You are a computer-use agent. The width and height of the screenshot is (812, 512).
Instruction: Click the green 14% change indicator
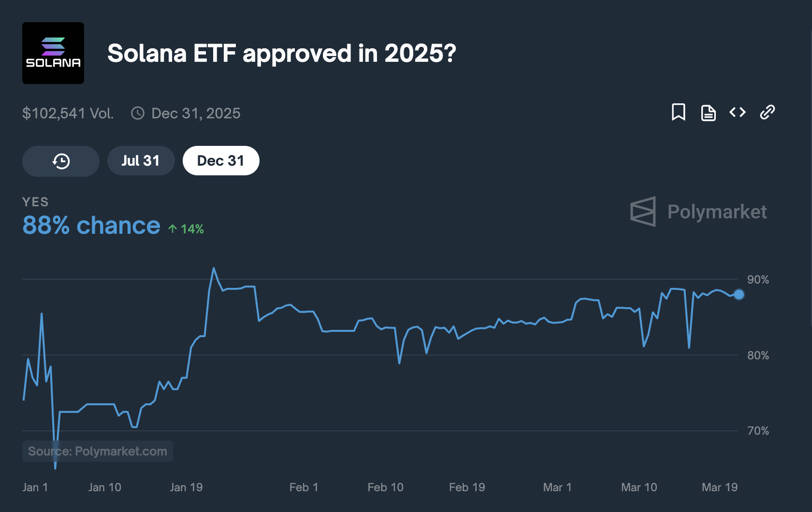[187, 229]
